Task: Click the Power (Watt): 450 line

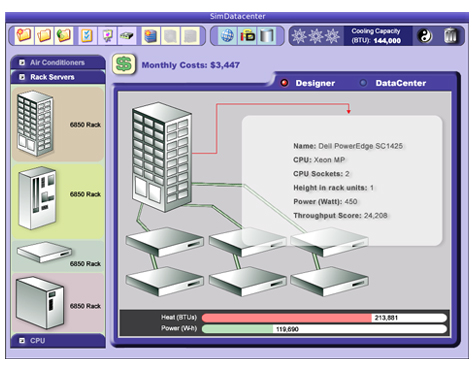Action: (x=325, y=202)
